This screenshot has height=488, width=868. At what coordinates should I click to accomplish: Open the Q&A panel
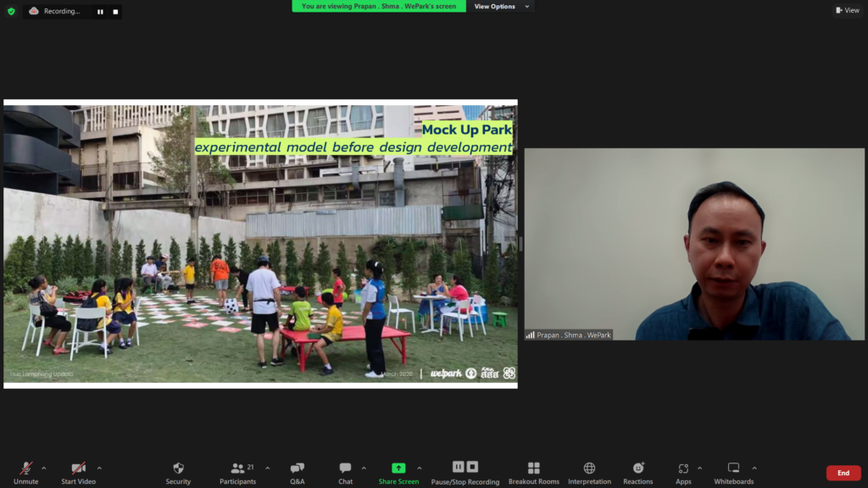(297, 469)
